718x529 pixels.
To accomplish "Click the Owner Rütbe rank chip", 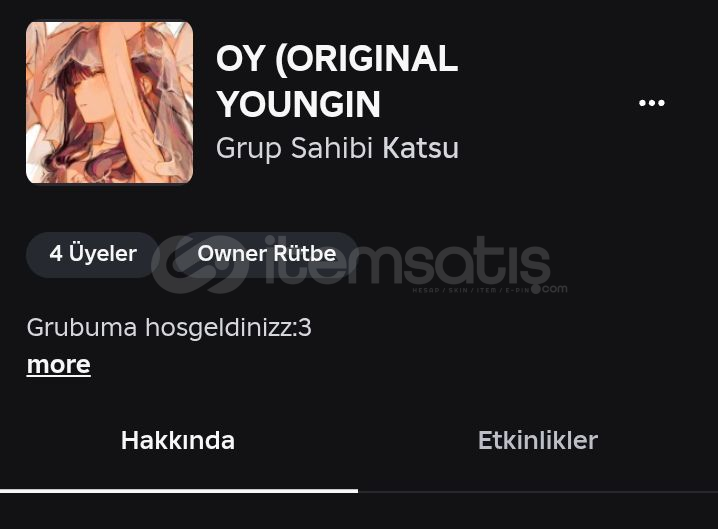I will (x=267, y=254).
